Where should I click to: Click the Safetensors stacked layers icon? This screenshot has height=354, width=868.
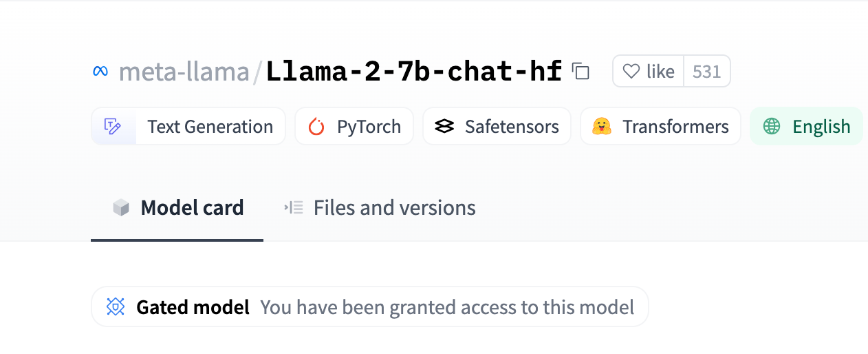coord(445,127)
